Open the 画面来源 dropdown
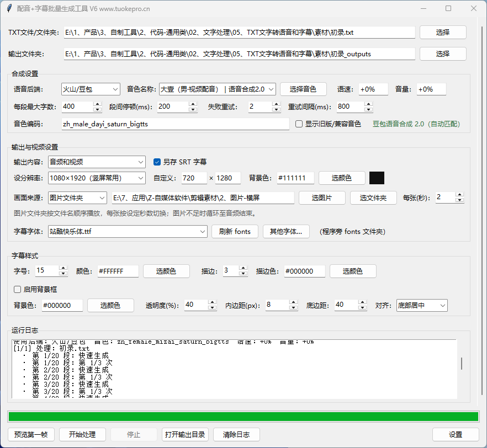This screenshot has width=487, height=448. tap(77, 198)
